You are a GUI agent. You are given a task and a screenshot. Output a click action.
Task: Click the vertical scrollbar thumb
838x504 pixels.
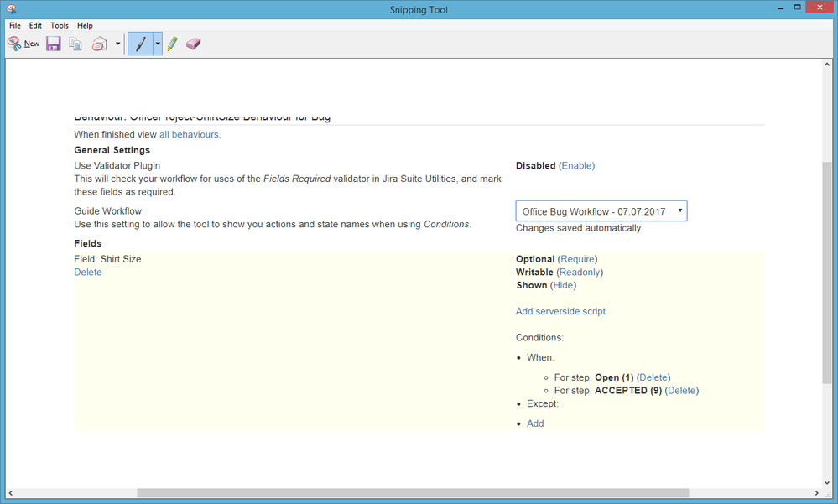[827, 272]
